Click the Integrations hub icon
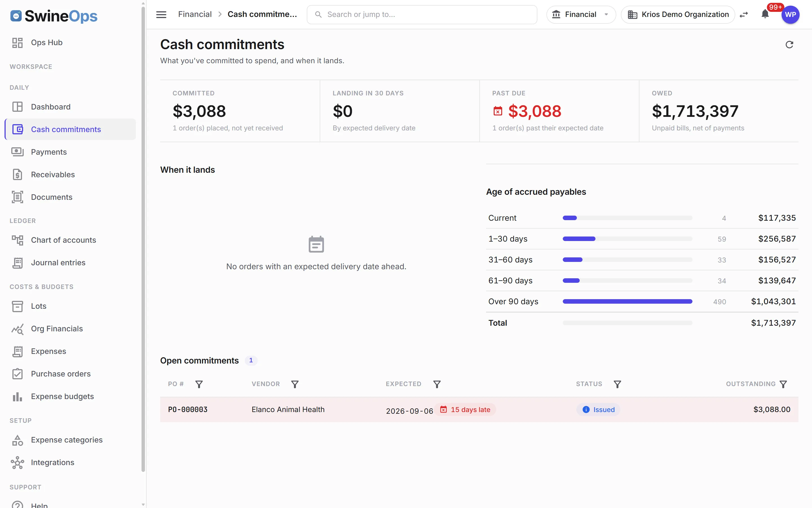The image size is (812, 508). point(17,463)
